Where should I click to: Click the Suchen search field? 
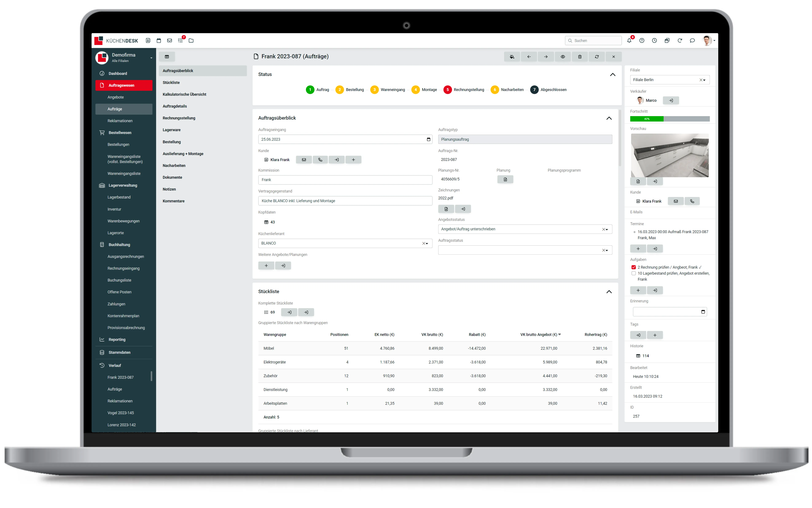point(593,41)
